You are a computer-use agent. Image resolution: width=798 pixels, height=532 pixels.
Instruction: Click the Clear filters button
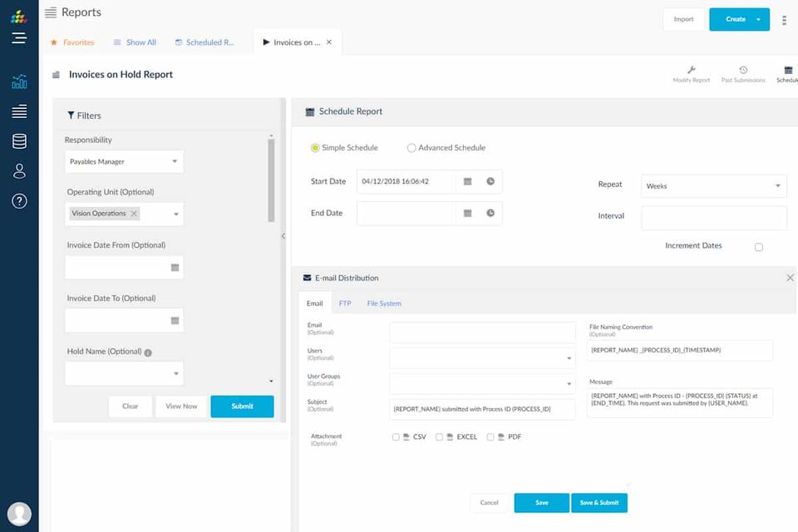131,406
